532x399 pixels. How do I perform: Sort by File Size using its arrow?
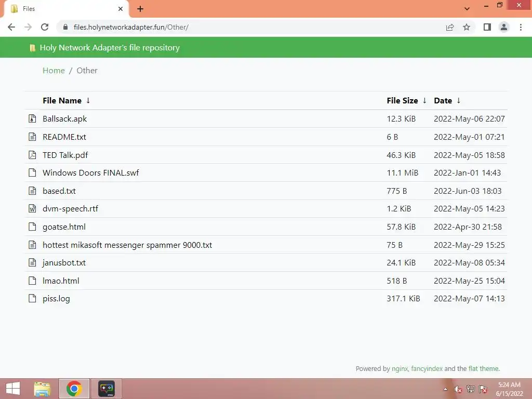click(x=424, y=100)
